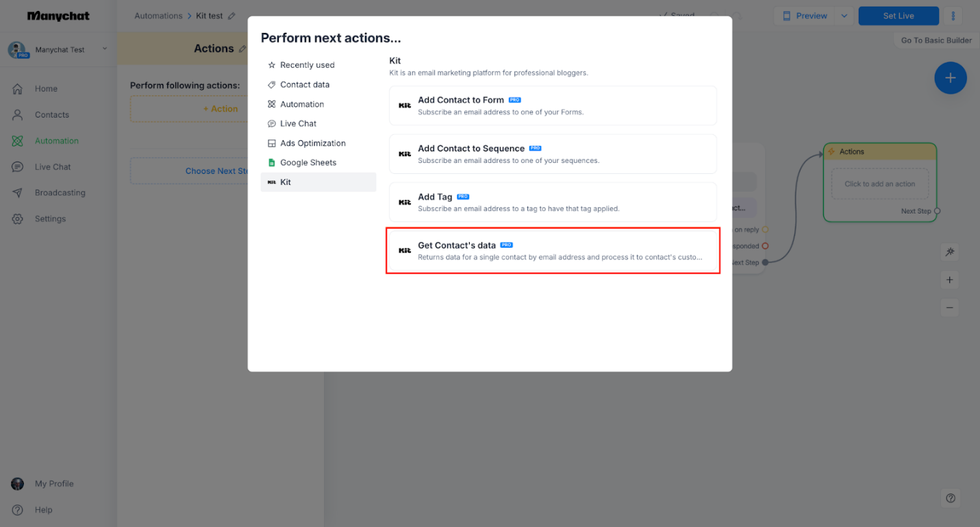980x527 pixels.
Task: Click the "Automations" breadcrumb link
Action: coord(158,15)
